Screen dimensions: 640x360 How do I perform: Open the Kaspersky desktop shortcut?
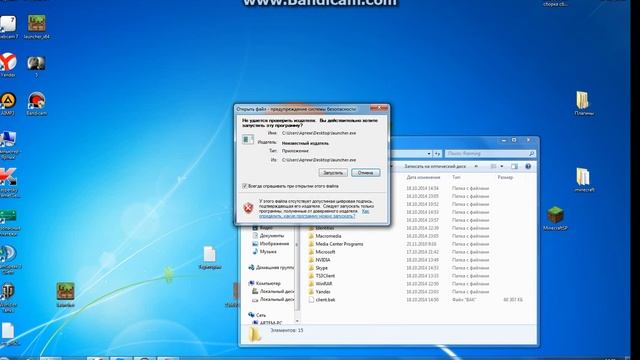coord(8,182)
